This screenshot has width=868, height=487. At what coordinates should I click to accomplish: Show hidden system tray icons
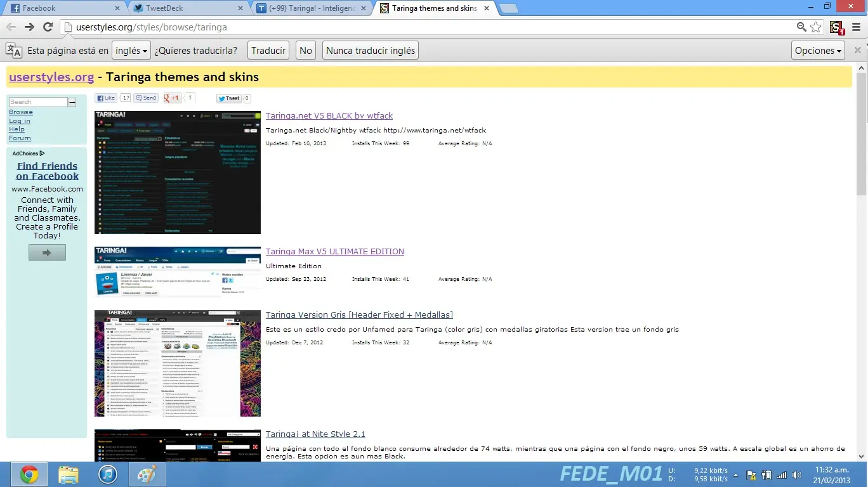(x=736, y=475)
